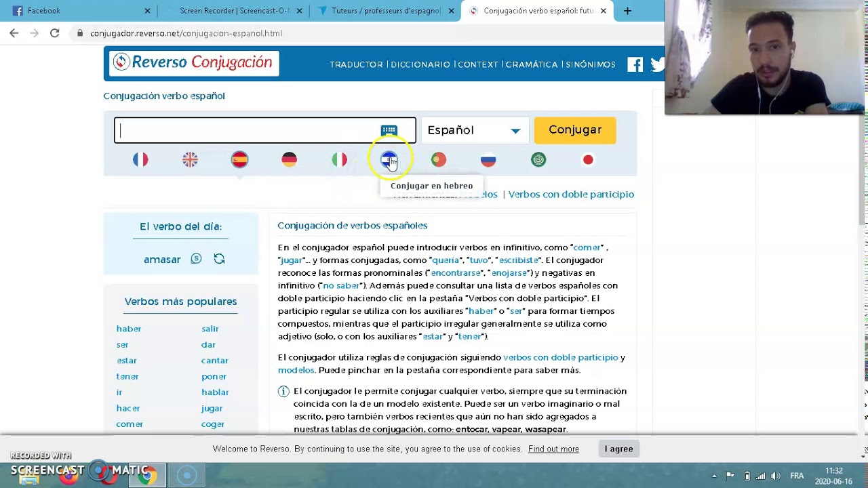Screen dimensions: 868x488
Task: Select the English UK flag conjugator
Action: click(190, 160)
